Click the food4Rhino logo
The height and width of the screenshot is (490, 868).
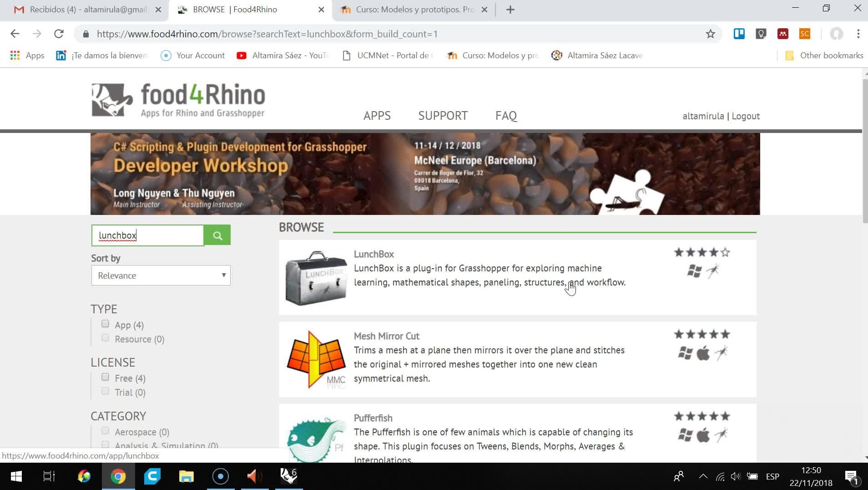[178, 100]
